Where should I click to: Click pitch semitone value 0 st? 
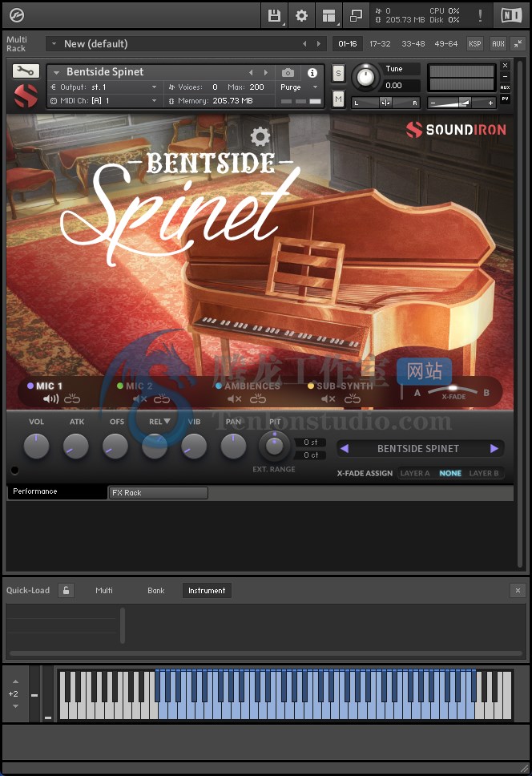click(x=311, y=442)
